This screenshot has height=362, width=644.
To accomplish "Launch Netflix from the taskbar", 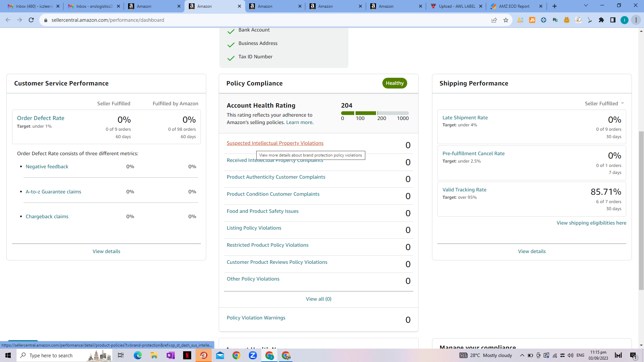I will (187, 355).
